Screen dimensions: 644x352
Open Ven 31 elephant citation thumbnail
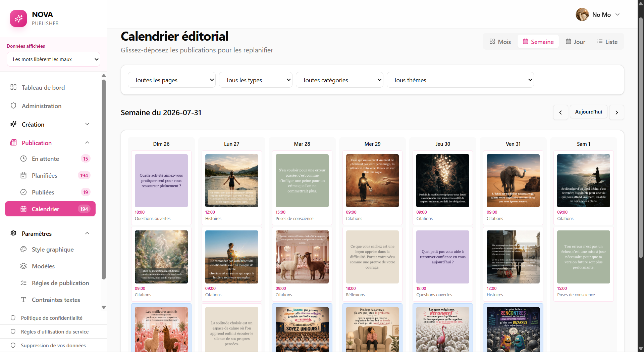coord(513,181)
